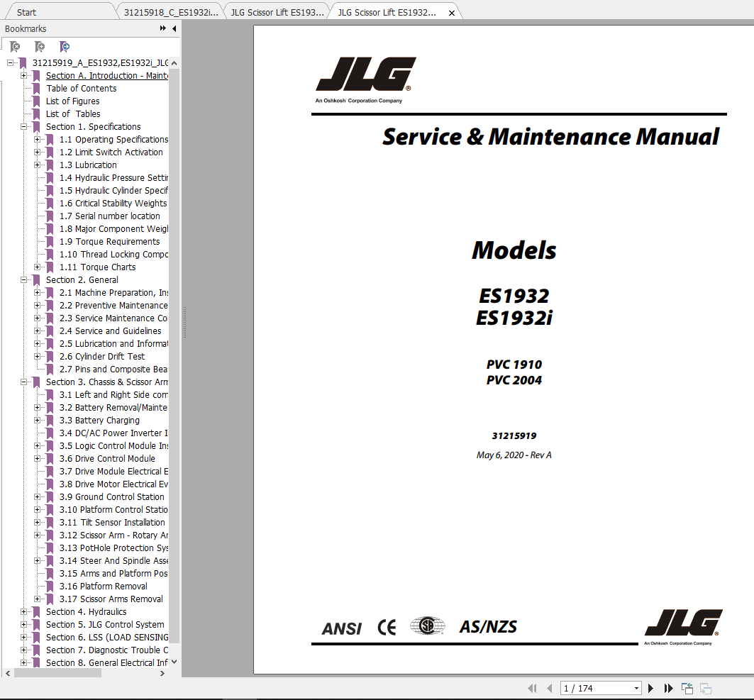Jump to the last page with double-arrow icon
Screen dimensions: 754x700
pyautogui.click(x=668, y=688)
